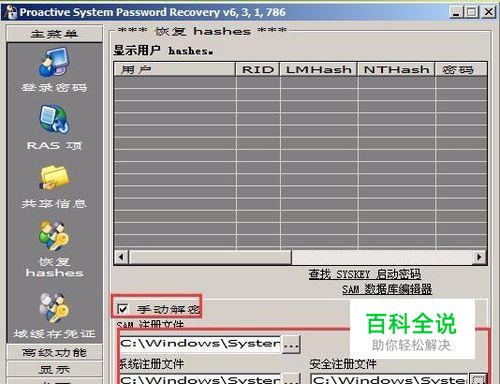500x384 pixels.
Task: Click the application icon in title bar
Action: [x=11, y=12]
